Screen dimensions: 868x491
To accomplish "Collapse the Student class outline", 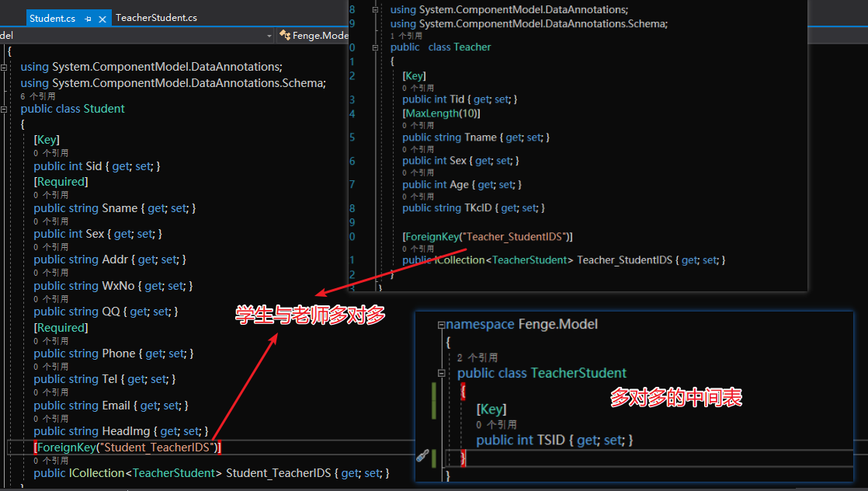I will click(x=4, y=110).
